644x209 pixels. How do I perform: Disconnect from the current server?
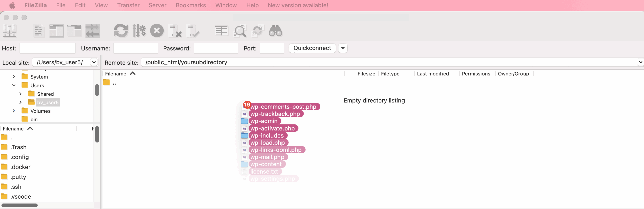pos(175,31)
